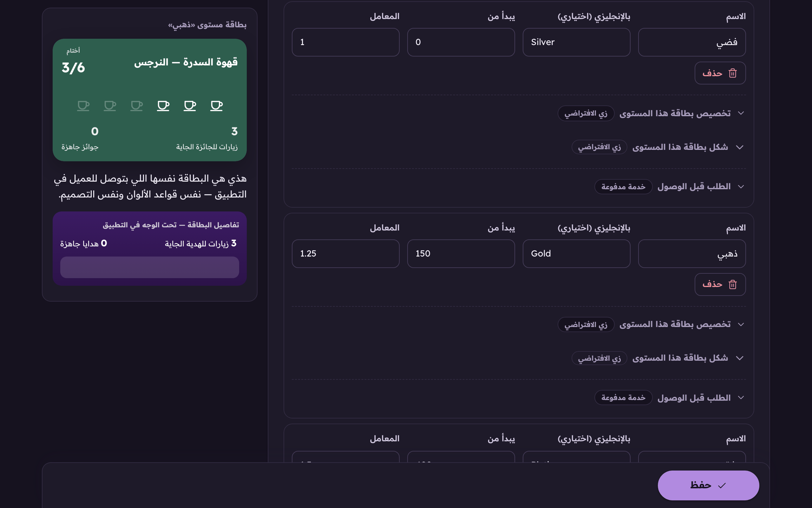This screenshot has height=508, width=812.
Task: Expand Silver tier شكل بطاقة هذا المستوى chevron
Action: 740,147
